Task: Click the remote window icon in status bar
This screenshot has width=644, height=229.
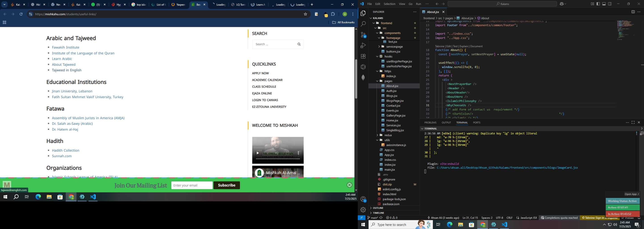Action: point(362,218)
